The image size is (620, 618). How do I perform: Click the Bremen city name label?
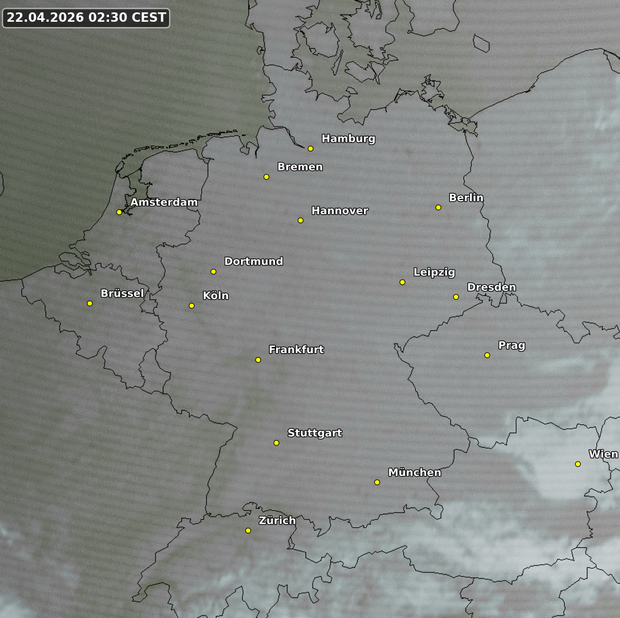click(300, 167)
